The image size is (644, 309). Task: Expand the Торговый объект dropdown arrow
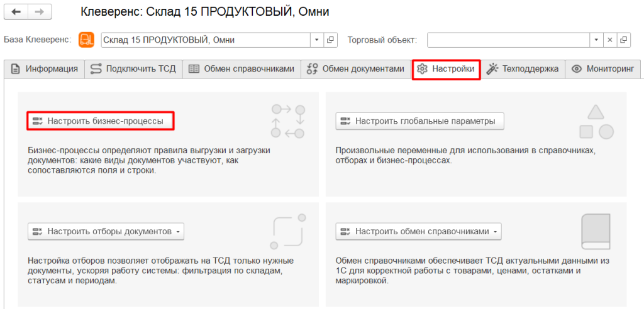point(596,40)
